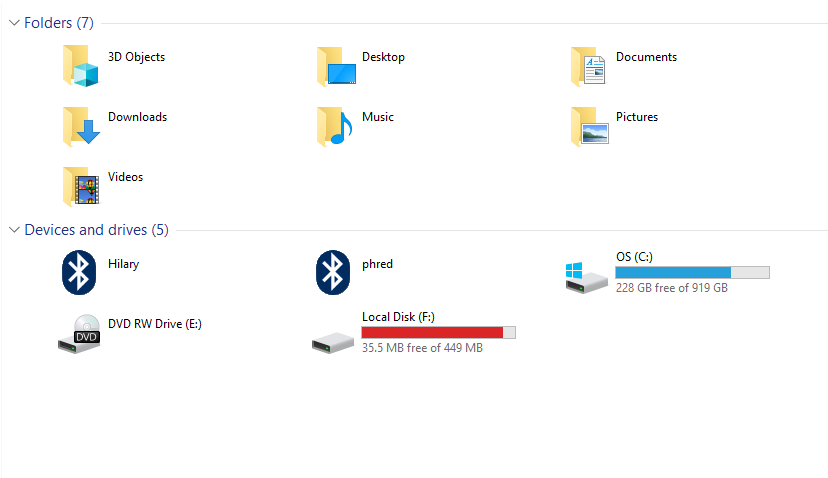Click the Folders (7) group header
This screenshot has height=478, width=828.
tap(59, 23)
